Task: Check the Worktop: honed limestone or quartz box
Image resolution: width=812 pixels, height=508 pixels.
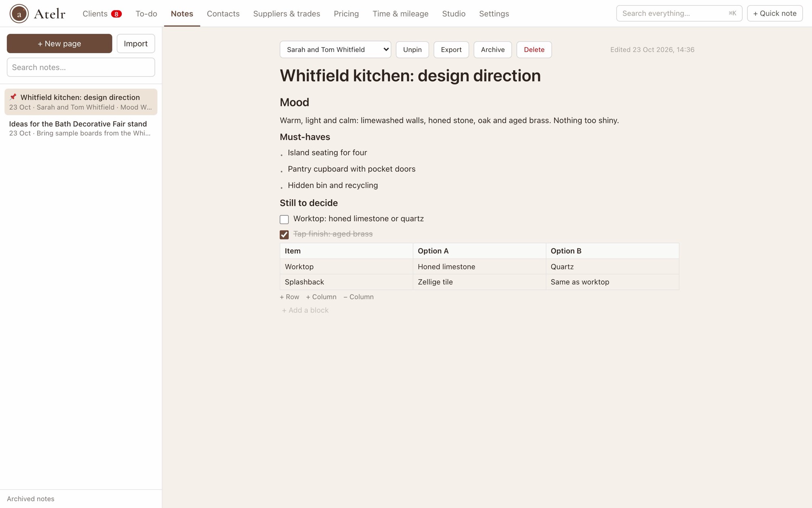Action: tap(284, 219)
